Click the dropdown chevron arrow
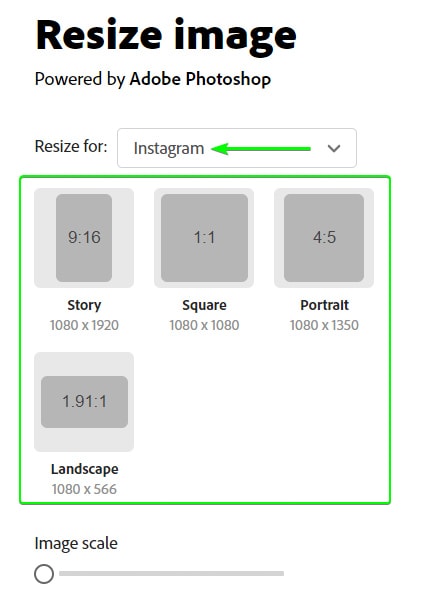 click(x=334, y=148)
